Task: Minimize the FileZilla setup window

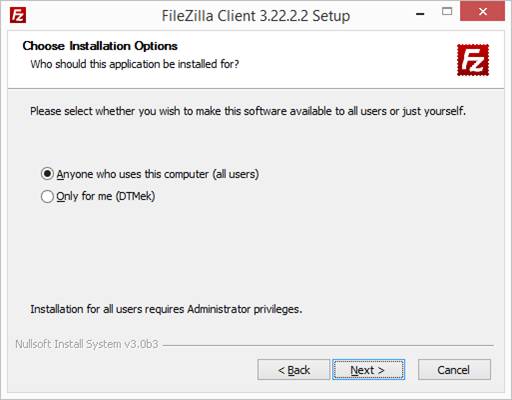Action: (x=420, y=14)
